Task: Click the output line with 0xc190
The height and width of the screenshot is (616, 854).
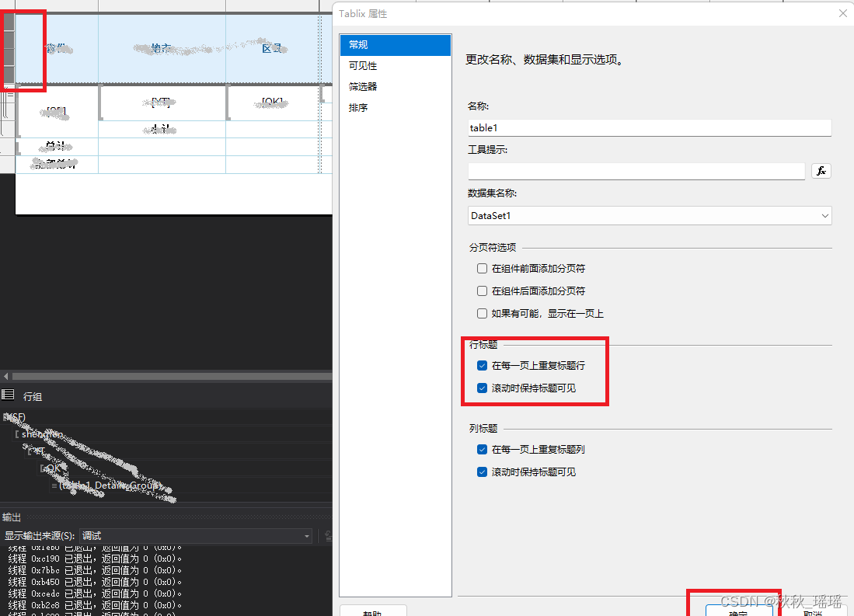Action: (x=95, y=559)
